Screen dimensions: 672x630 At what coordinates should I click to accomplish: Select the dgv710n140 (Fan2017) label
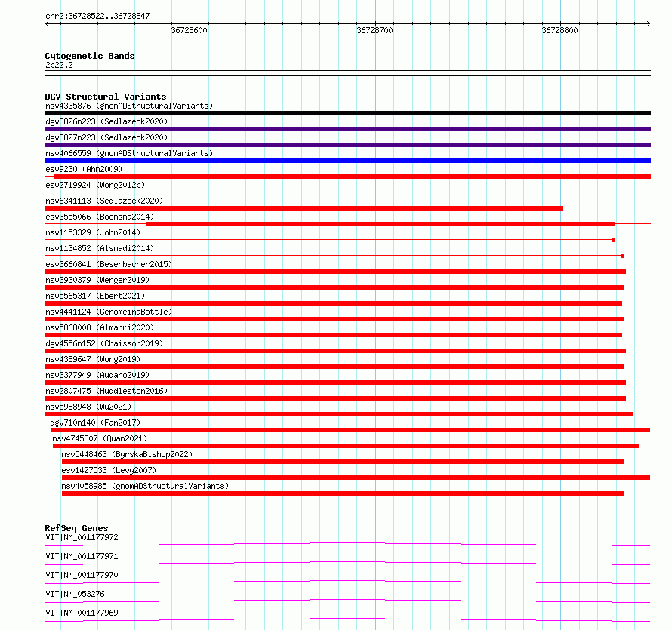pyautogui.click(x=95, y=423)
